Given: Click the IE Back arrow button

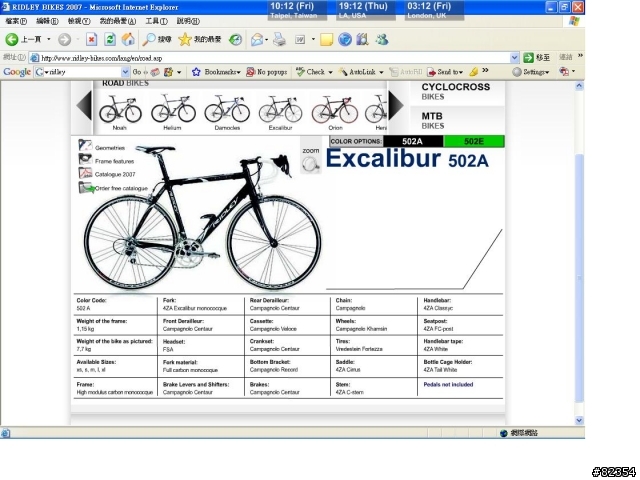Looking at the screenshot, I should [x=11, y=39].
